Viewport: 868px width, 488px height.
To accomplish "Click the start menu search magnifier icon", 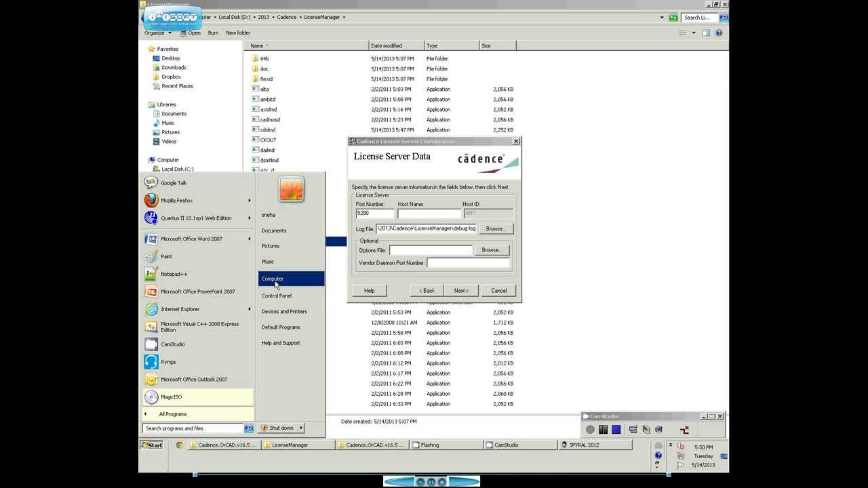I will (248, 428).
